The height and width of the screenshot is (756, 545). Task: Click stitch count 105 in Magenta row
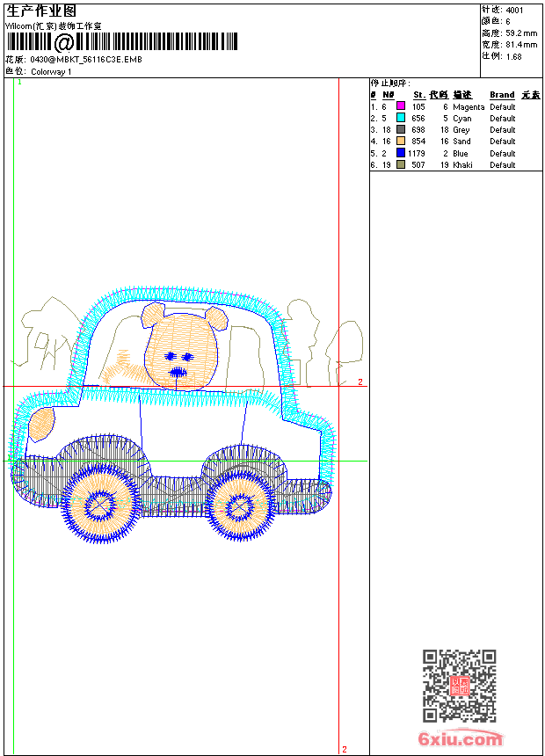click(x=418, y=107)
